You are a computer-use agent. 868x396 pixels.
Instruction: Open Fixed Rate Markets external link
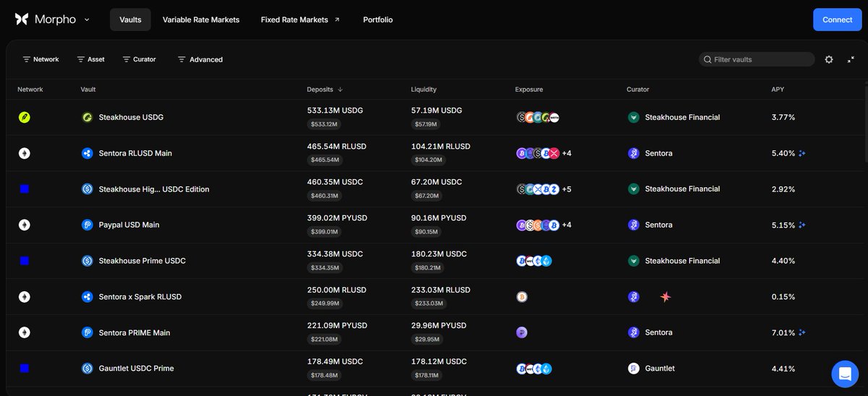pyautogui.click(x=300, y=20)
